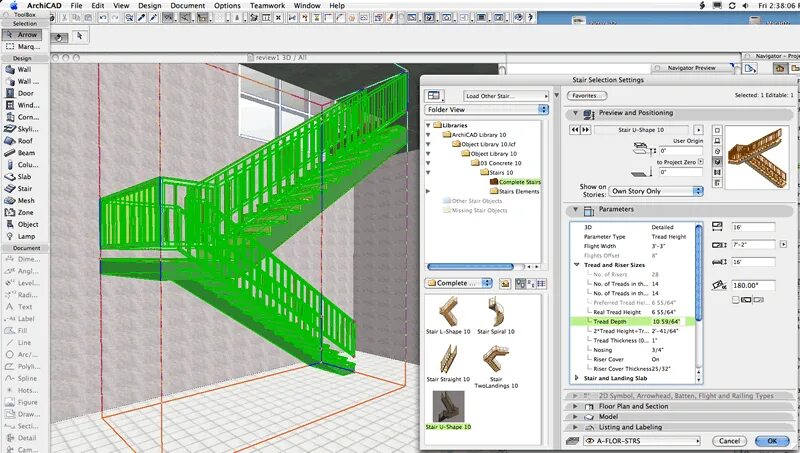Expand the Model panel
800x453 pixels.
tap(576, 417)
